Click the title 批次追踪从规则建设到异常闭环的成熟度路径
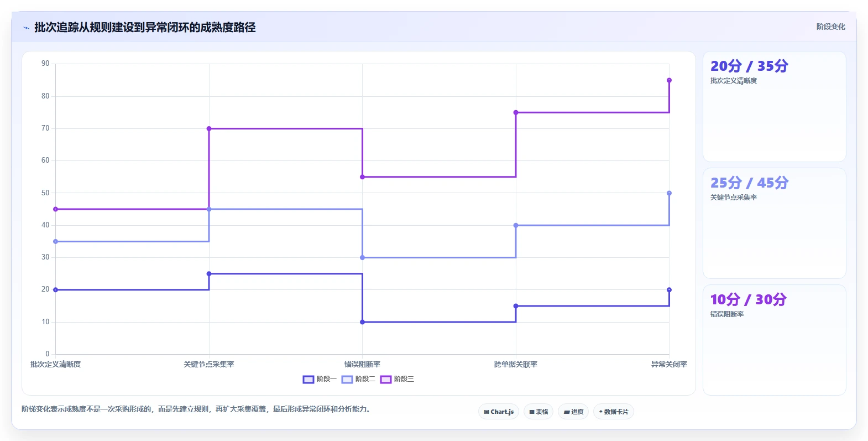The height and width of the screenshot is (441, 868). (x=145, y=27)
